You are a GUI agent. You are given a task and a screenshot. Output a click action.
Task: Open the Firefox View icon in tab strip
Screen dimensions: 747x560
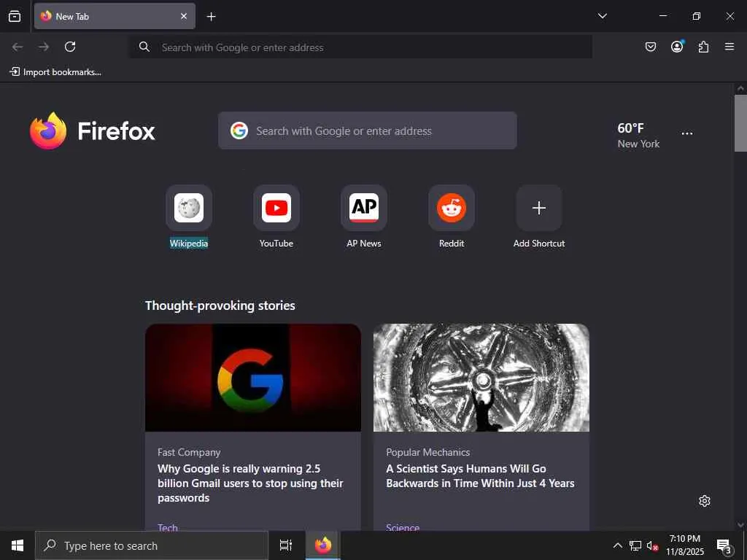tap(15, 16)
